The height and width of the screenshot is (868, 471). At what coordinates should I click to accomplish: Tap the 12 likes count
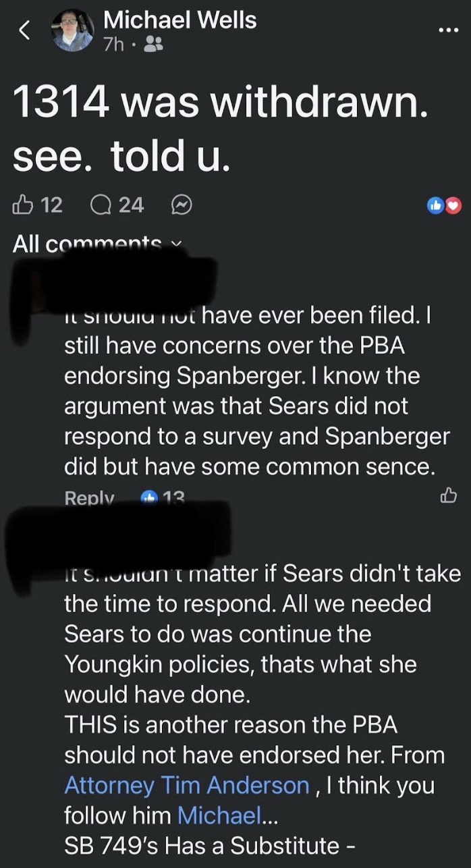click(x=51, y=205)
